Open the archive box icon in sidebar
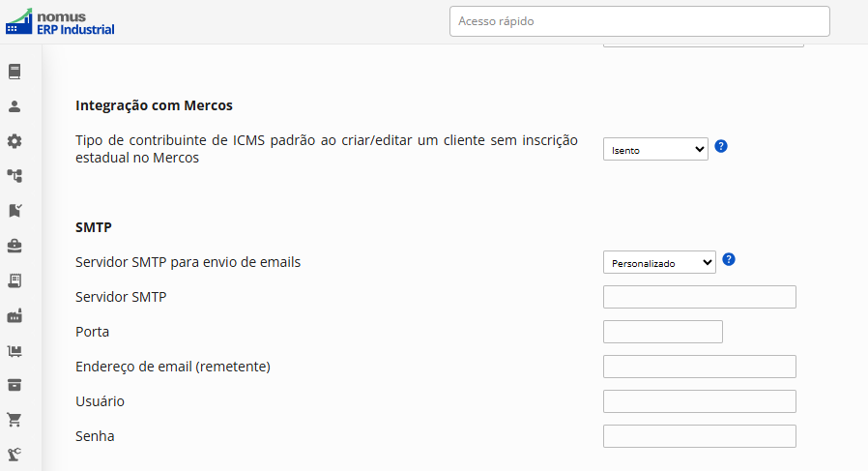The width and height of the screenshot is (868, 471). point(14,385)
